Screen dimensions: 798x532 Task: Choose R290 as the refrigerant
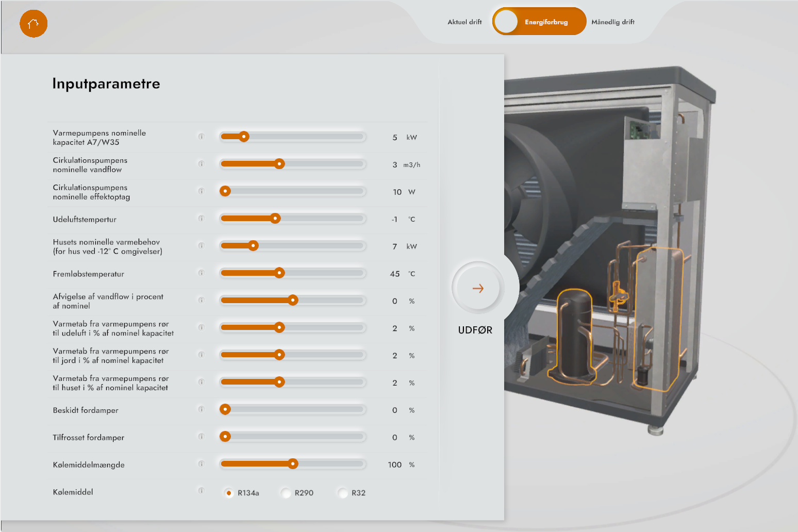pos(286,493)
